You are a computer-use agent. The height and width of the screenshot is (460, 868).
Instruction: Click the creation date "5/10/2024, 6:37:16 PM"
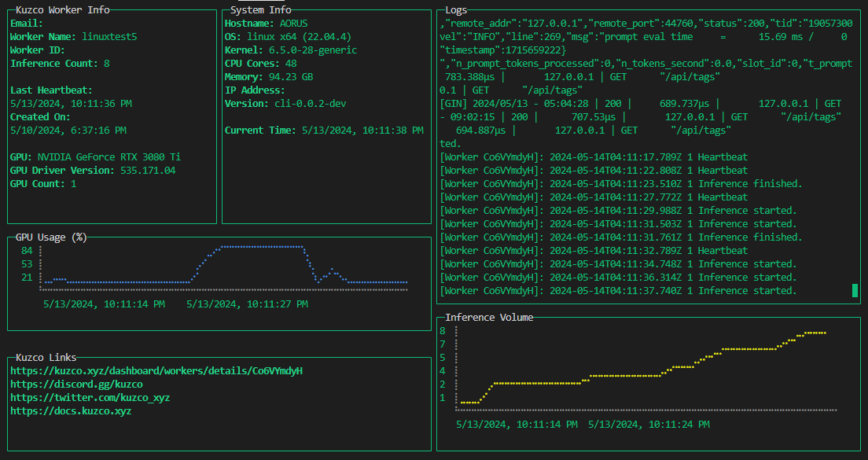68,130
